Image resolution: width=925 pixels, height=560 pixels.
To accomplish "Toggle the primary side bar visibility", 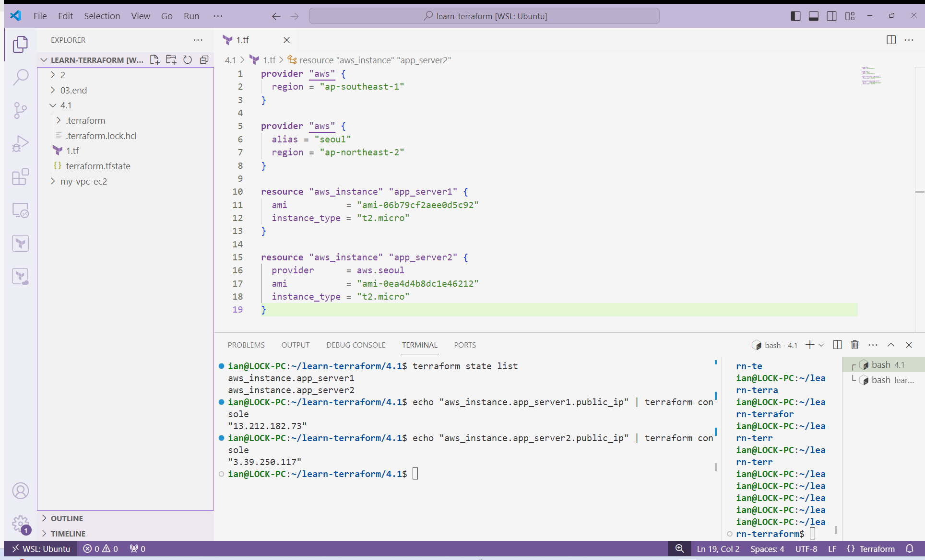I will 795,16.
